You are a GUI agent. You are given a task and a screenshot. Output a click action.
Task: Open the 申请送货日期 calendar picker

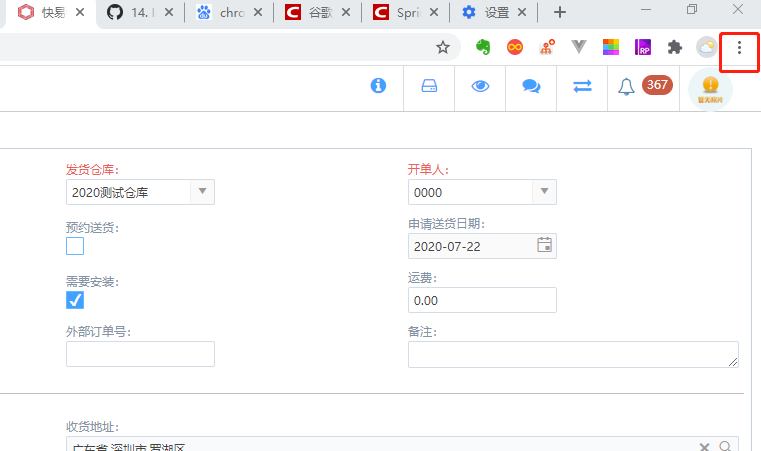544,246
